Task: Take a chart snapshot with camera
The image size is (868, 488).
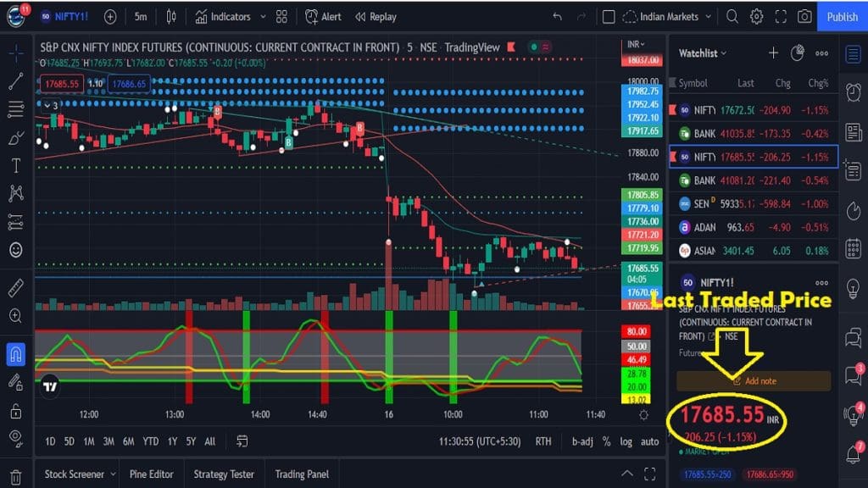Action: (x=804, y=17)
